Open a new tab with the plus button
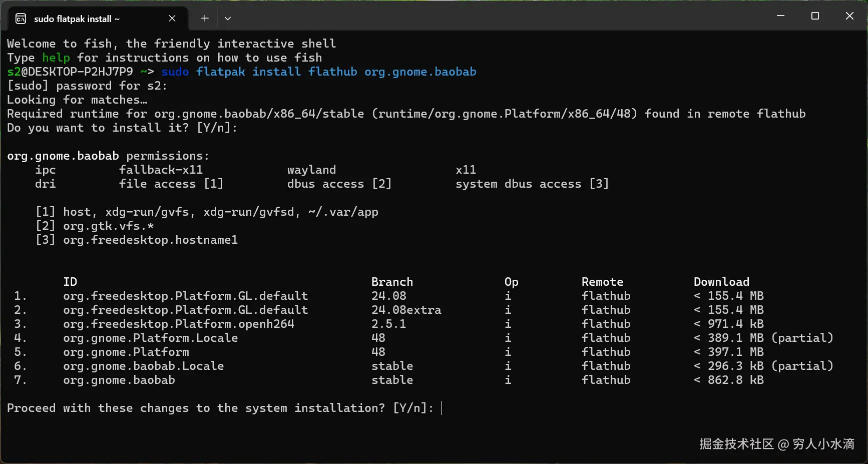This screenshot has height=464, width=868. click(x=205, y=19)
